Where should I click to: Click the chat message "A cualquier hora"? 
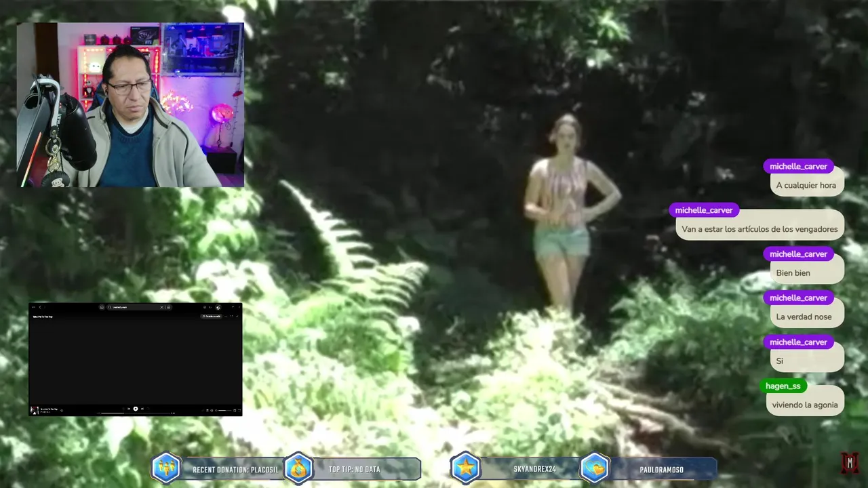[x=806, y=185]
